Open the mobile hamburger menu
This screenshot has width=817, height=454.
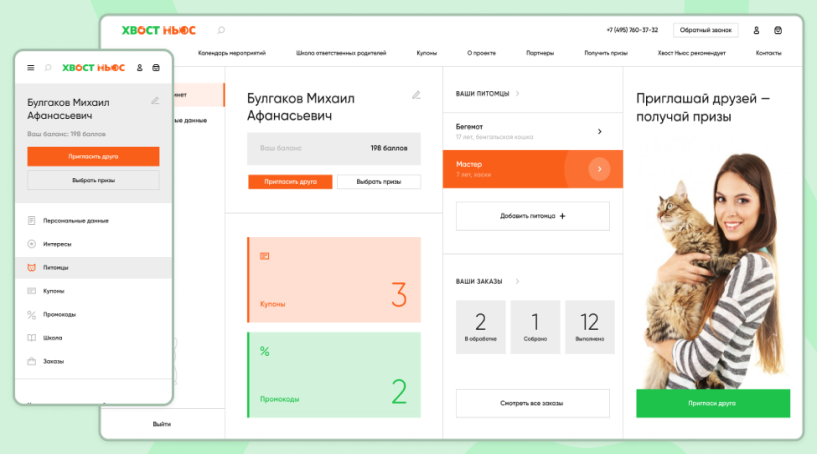31,68
